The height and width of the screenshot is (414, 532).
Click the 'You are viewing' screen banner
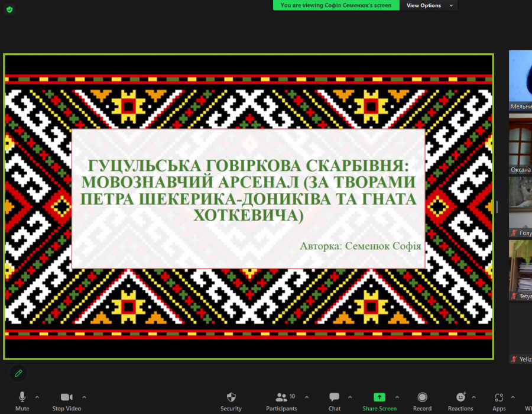tap(336, 5)
